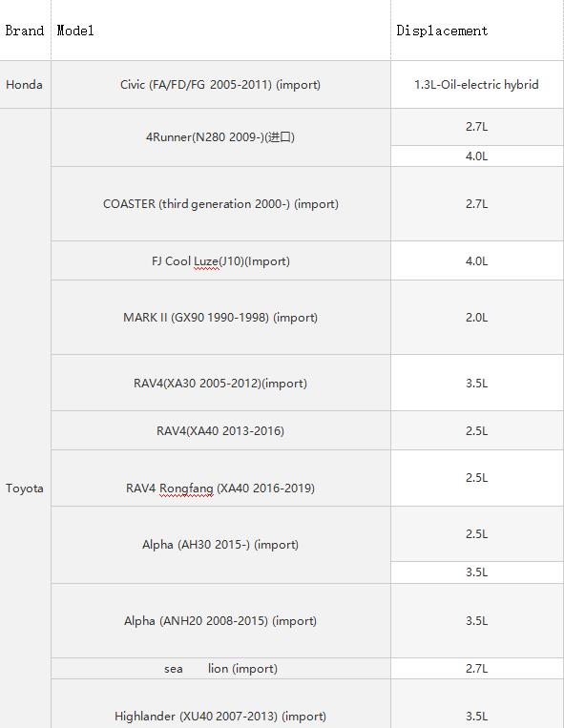Viewport: 564px width, 728px height.
Task: Select the 4.0L displacement under 4Runner
Action: click(477, 156)
